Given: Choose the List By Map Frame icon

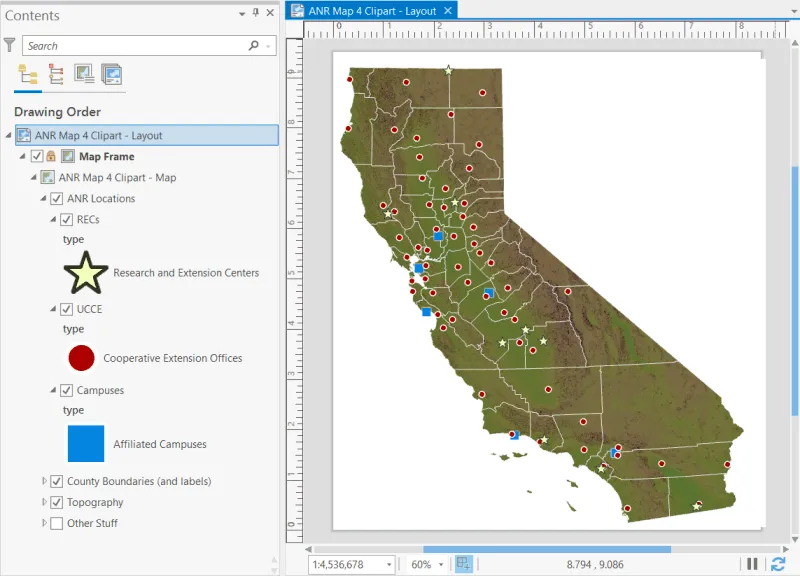Looking at the screenshot, I should [x=84, y=75].
